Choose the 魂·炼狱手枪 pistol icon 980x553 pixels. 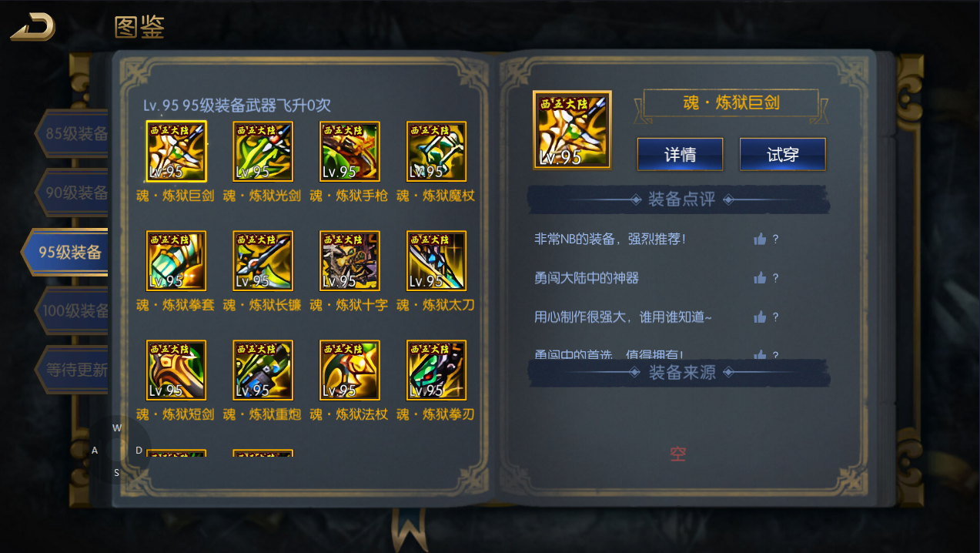pyautogui.click(x=350, y=151)
